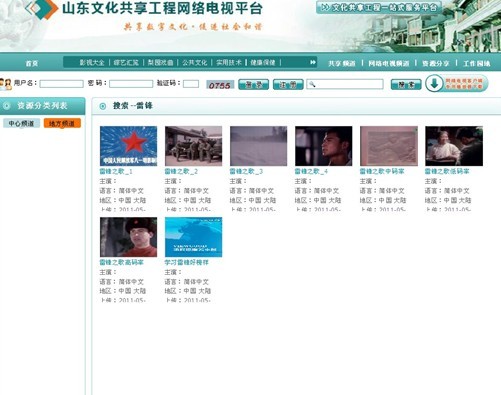Open the 学习雷锋好榜样 video title link
501x395 pixels.
(x=186, y=262)
